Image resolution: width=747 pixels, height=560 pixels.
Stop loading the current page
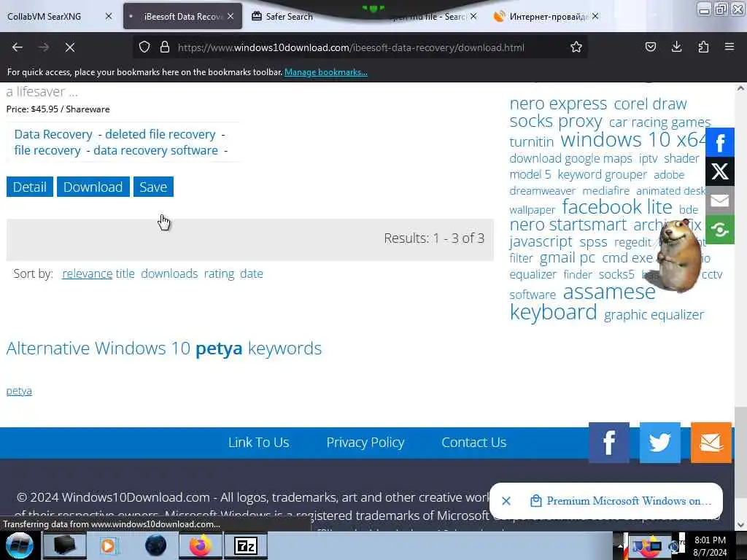point(70,47)
